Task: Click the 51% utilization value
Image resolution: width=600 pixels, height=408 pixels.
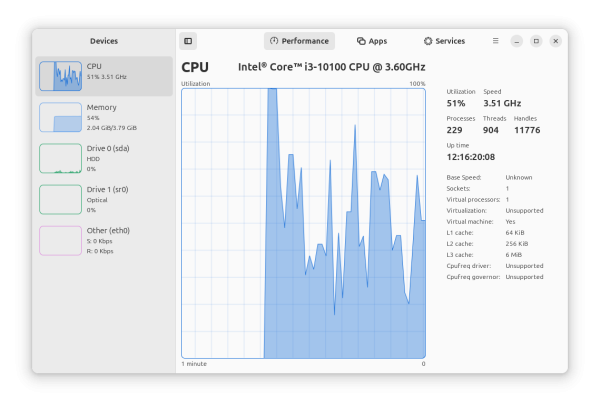Action: 456,103
